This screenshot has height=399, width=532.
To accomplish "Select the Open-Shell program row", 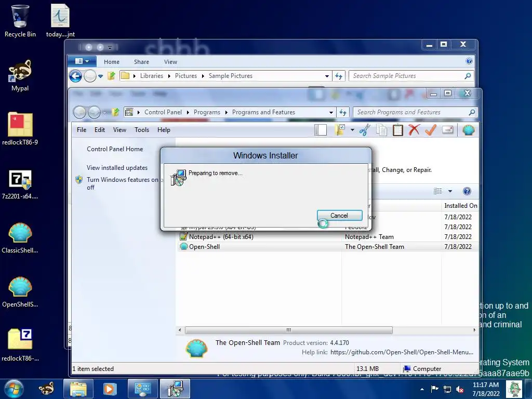I will 328,247.
